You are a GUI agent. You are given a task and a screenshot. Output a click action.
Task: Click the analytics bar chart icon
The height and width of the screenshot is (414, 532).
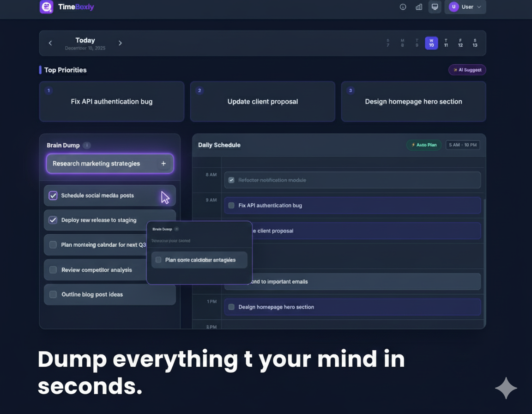(418, 7)
